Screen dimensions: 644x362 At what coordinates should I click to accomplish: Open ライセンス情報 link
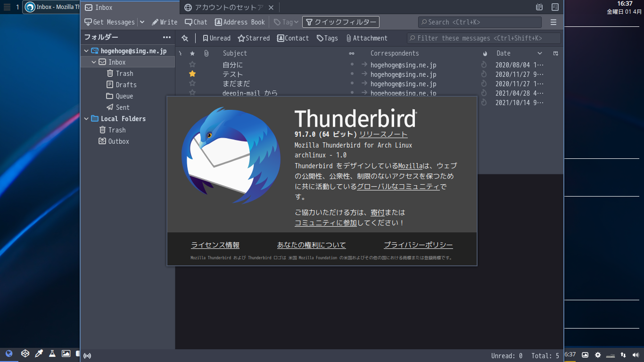click(215, 245)
